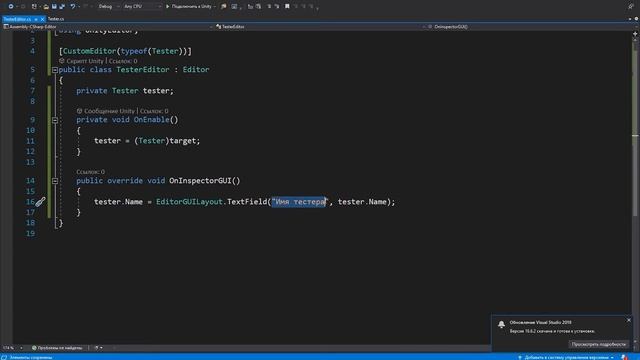
Task: Click 'private Tester tester;' on line 7
Action: click(125, 91)
